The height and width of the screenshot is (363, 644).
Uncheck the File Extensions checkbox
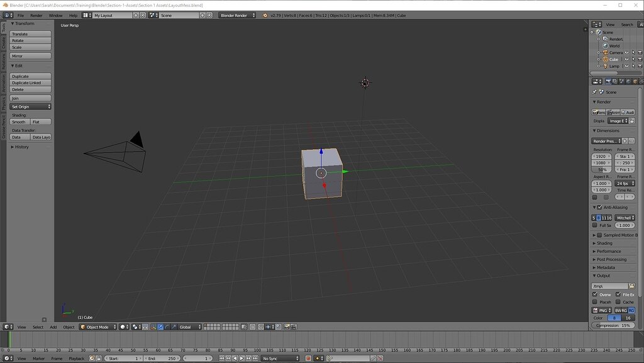tap(618, 294)
